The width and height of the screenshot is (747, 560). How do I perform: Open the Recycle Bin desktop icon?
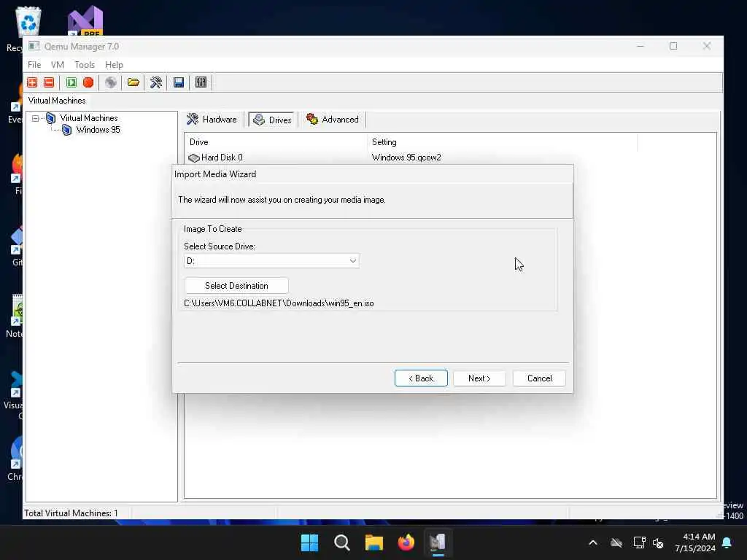[x=28, y=21]
